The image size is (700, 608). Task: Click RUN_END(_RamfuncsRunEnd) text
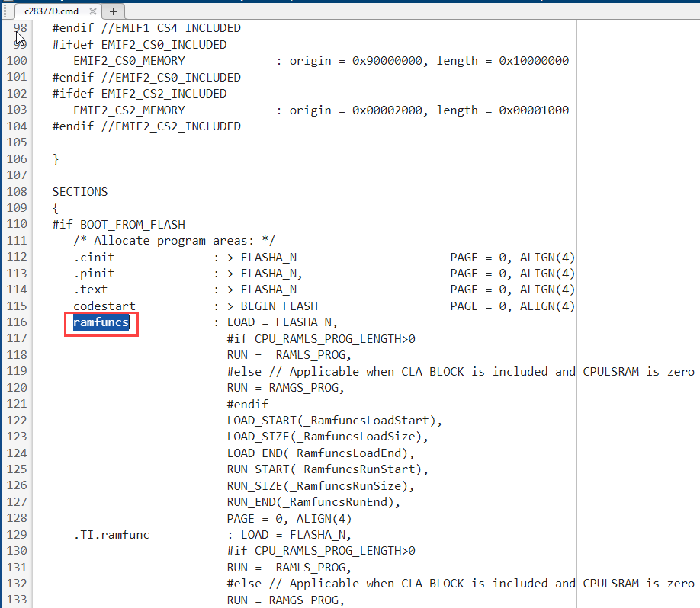point(313,502)
